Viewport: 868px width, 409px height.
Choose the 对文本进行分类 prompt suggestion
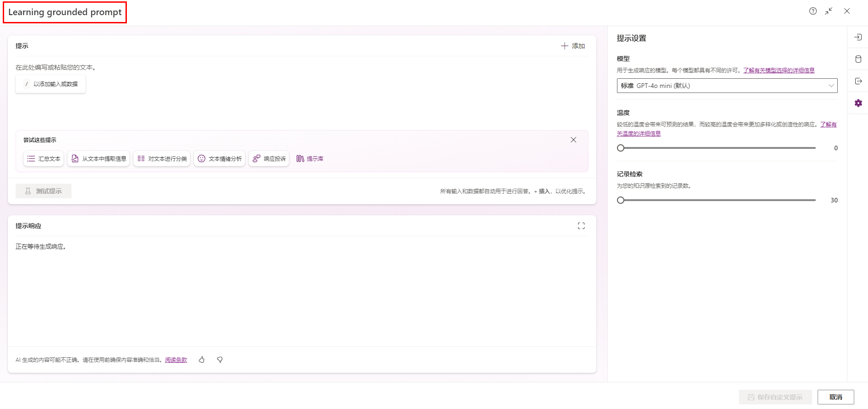[x=162, y=158]
